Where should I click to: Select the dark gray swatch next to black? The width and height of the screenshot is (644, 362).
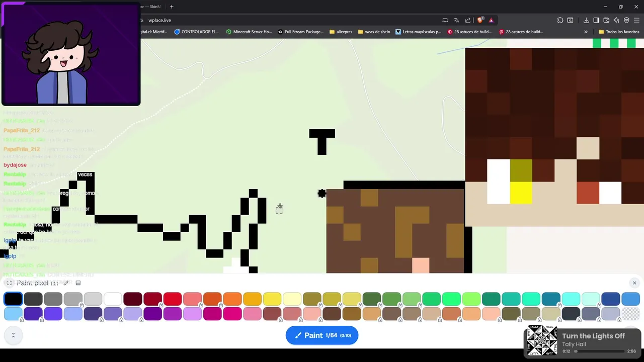click(33, 299)
